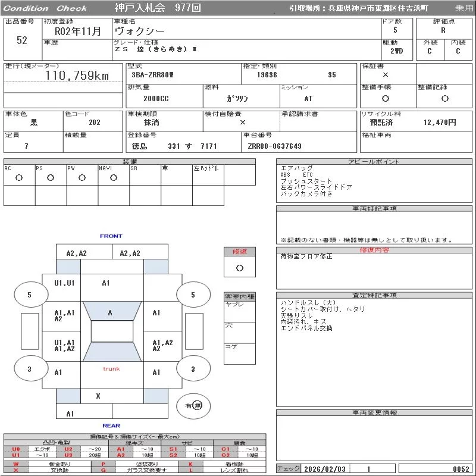Click the 荷物室フロア修正 repair note
Image resolution: width=476 pixels, height=476 pixels.
point(306,257)
